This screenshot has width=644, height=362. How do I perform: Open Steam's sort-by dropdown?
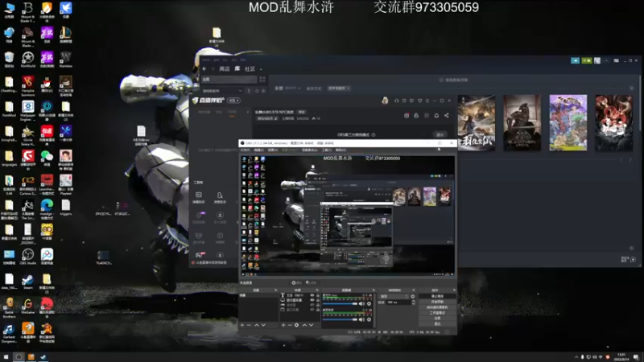(339, 88)
